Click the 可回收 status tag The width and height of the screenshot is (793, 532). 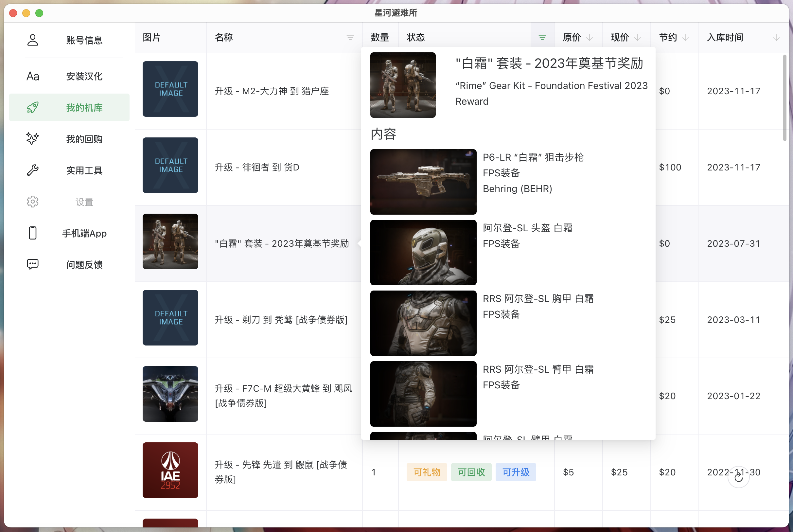[471, 472]
